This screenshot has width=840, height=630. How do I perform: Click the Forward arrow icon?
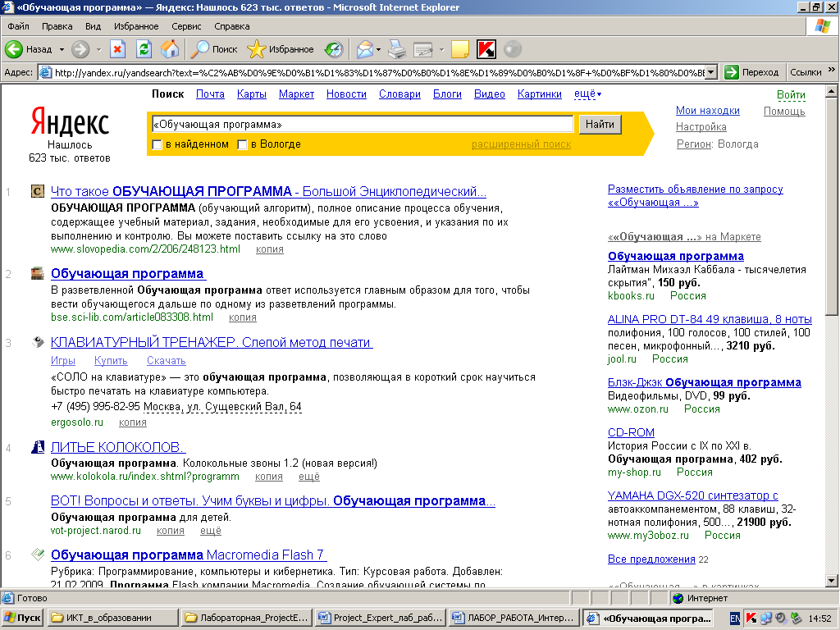80,49
